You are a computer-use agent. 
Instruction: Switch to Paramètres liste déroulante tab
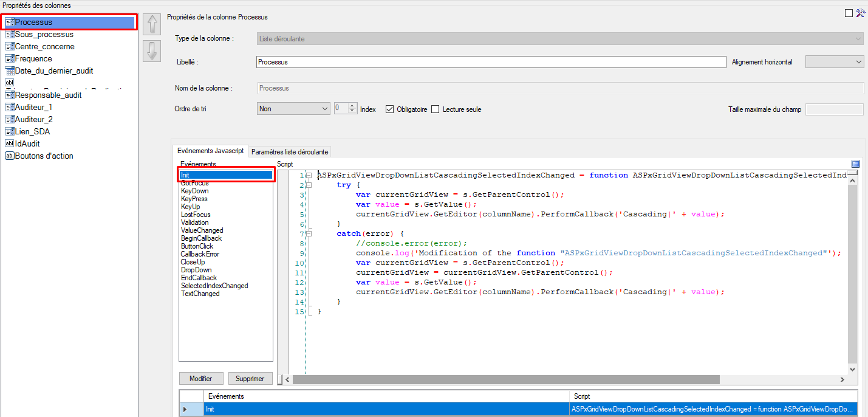(290, 152)
